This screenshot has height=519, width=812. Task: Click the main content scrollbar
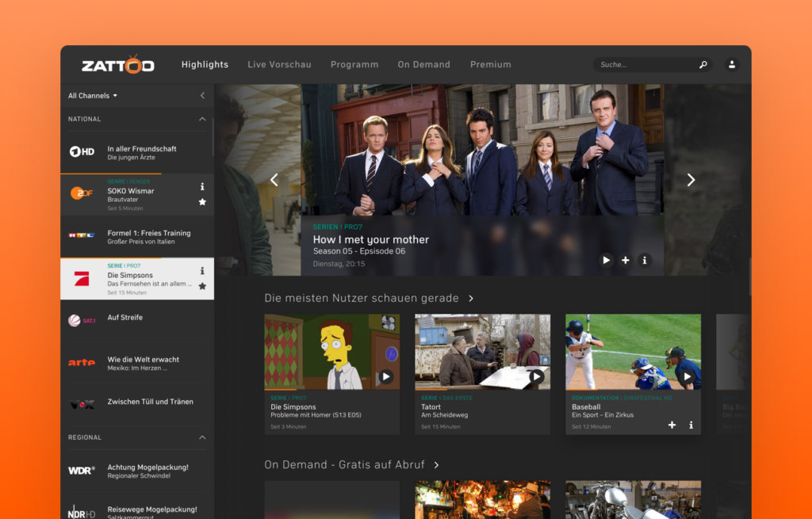[750, 277]
